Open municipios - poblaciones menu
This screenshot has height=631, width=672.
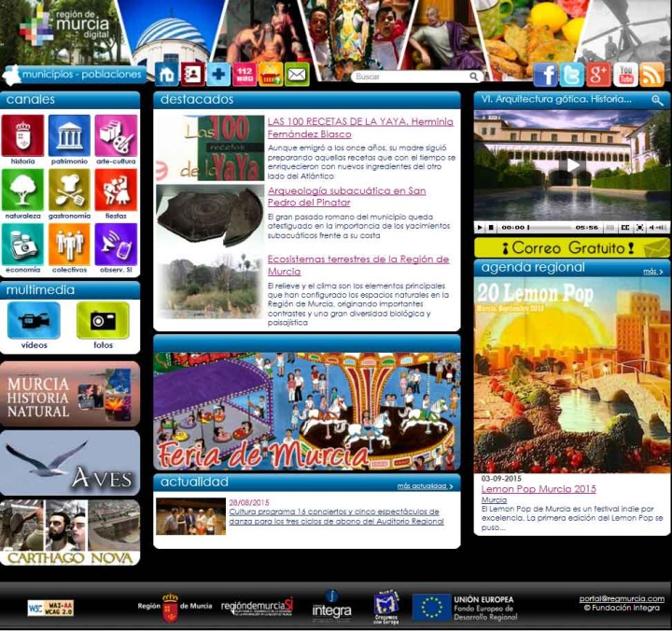tap(73, 75)
